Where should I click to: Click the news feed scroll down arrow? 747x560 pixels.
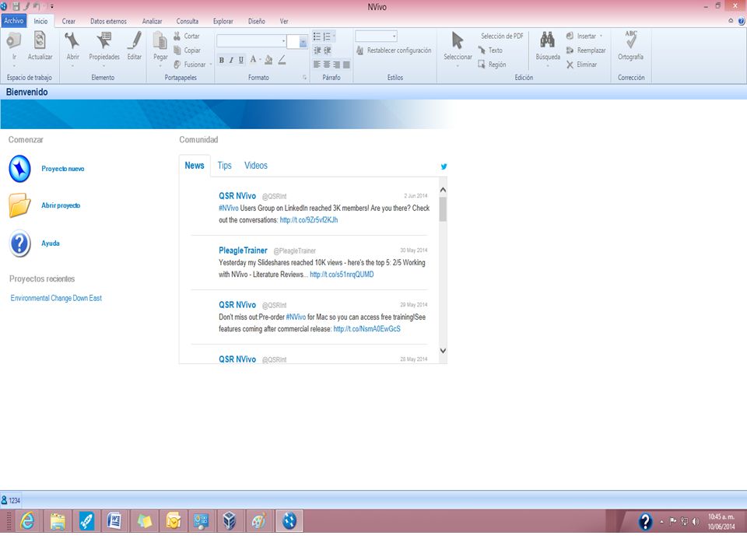pos(443,351)
